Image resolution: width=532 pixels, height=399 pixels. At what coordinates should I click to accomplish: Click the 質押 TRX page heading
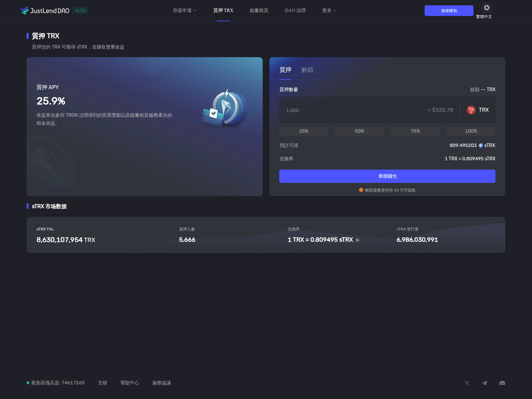[x=46, y=36]
